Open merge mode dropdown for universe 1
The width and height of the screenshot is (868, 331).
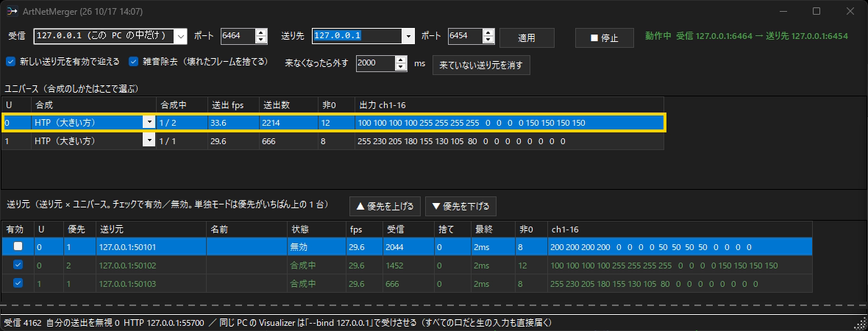(149, 141)
